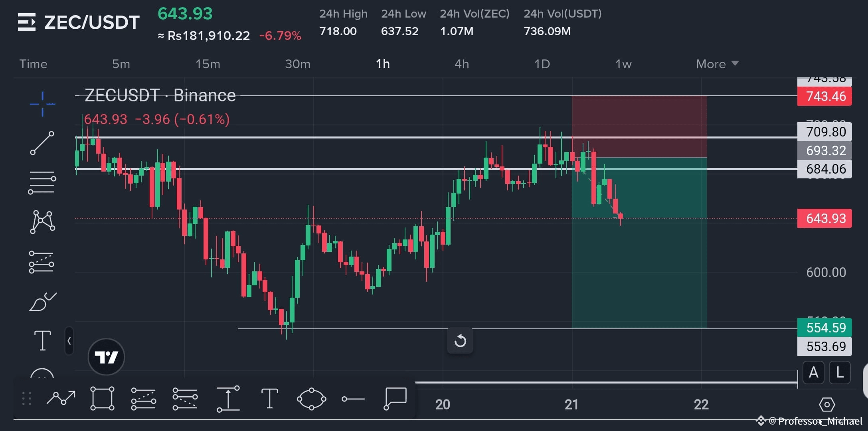Viewport: 868px width, 431px height.
Task: Click the 743.46 stop-loss price label
Action: pos(825,96)
